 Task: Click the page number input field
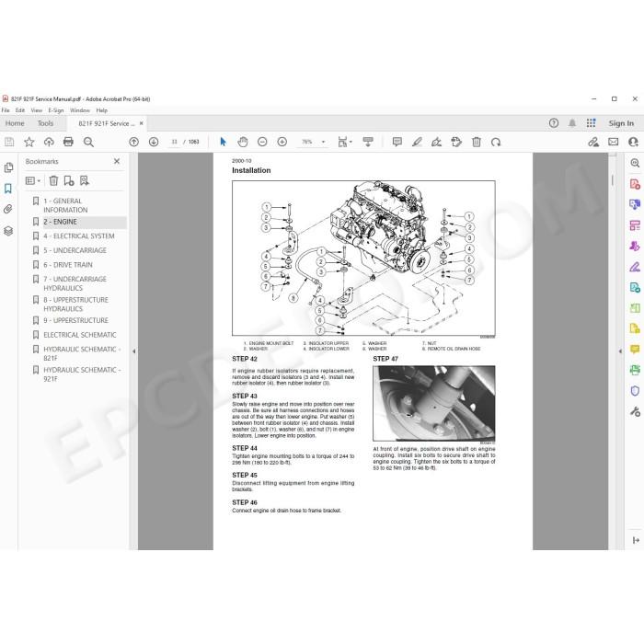(175, 142)
